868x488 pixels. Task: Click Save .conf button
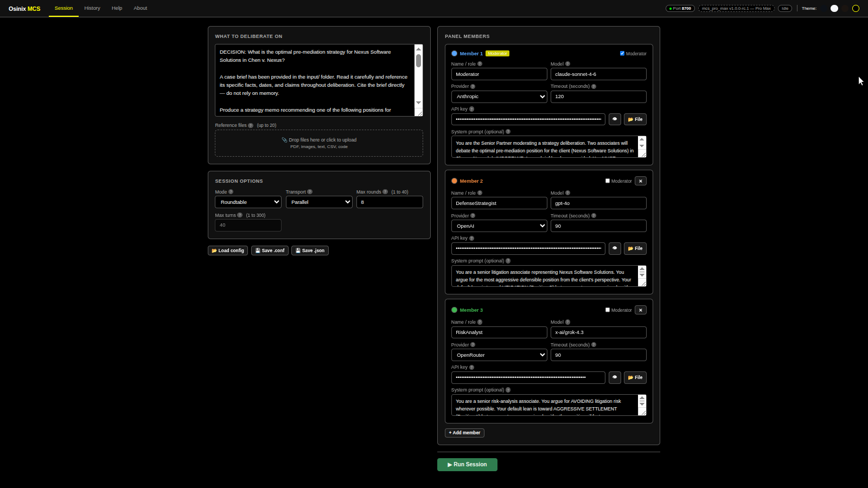pos(270,251)
